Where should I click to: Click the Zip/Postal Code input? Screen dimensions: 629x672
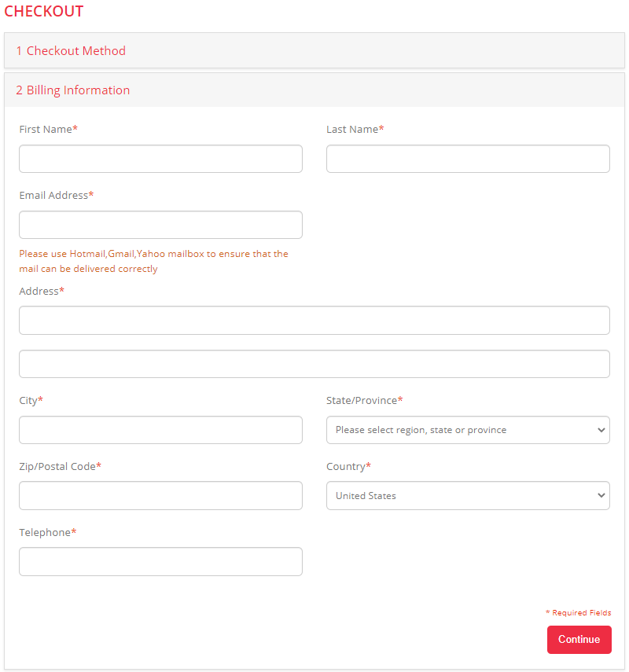click(x=160, y=496)
